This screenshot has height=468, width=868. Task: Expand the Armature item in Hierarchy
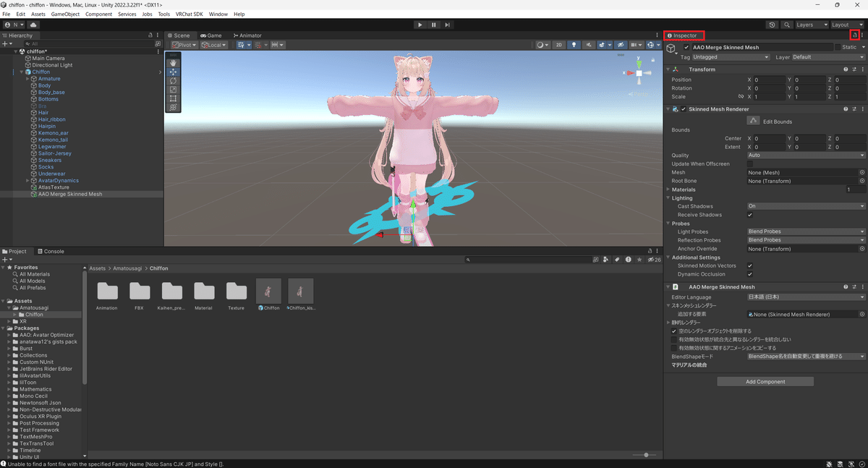click(x=27, y=79)
